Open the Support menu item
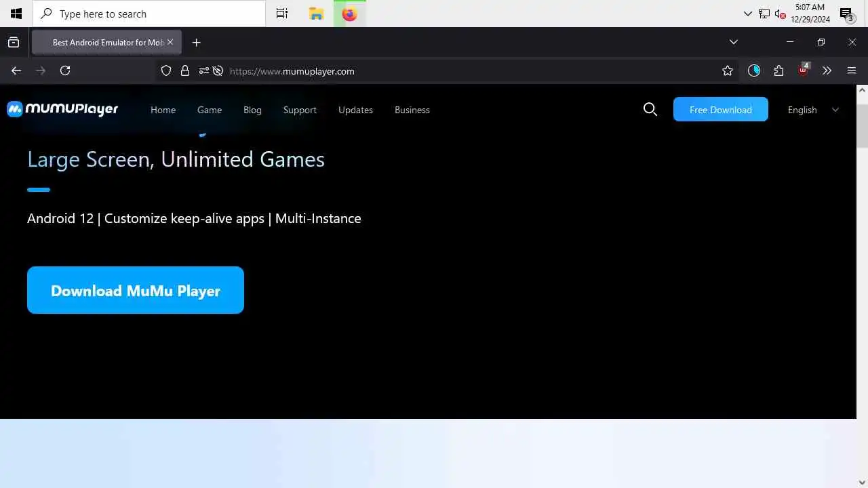The image size is (868, 488). [x=300, y=110]
